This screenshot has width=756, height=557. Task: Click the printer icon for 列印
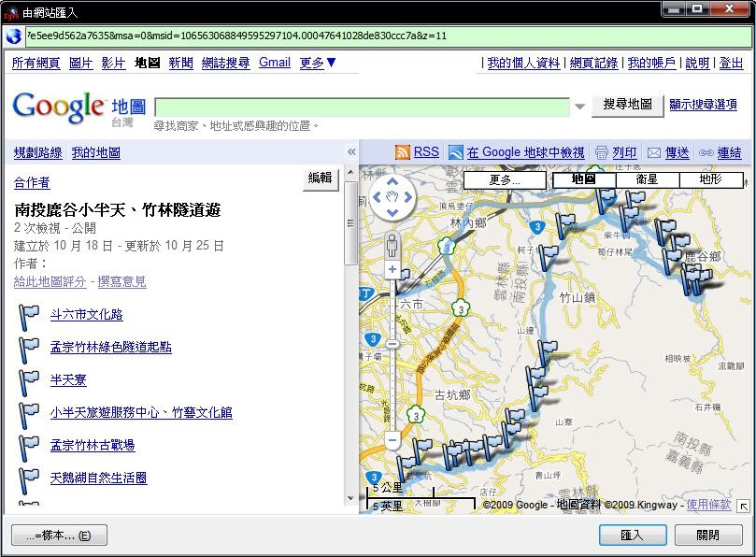click(602, 152)
